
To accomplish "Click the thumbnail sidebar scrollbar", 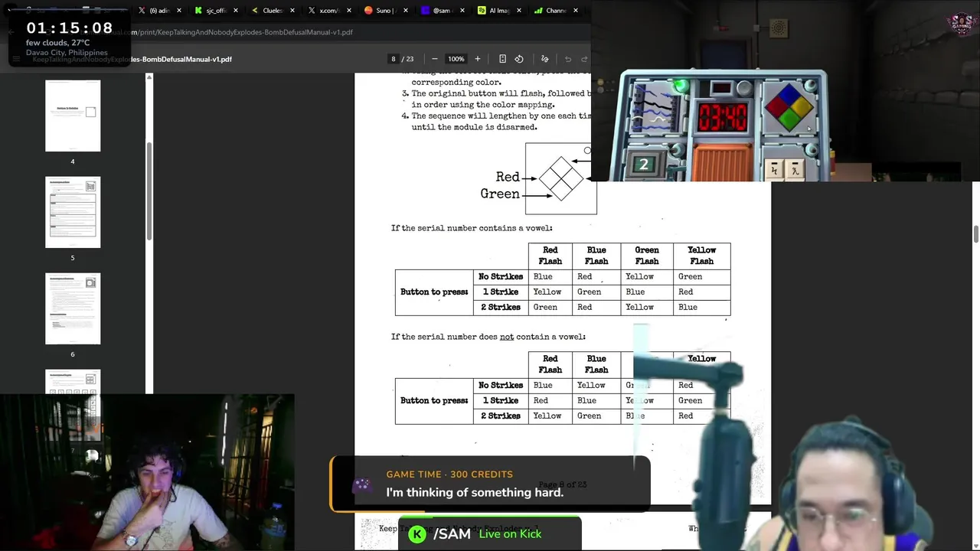I will pos(149,191).
